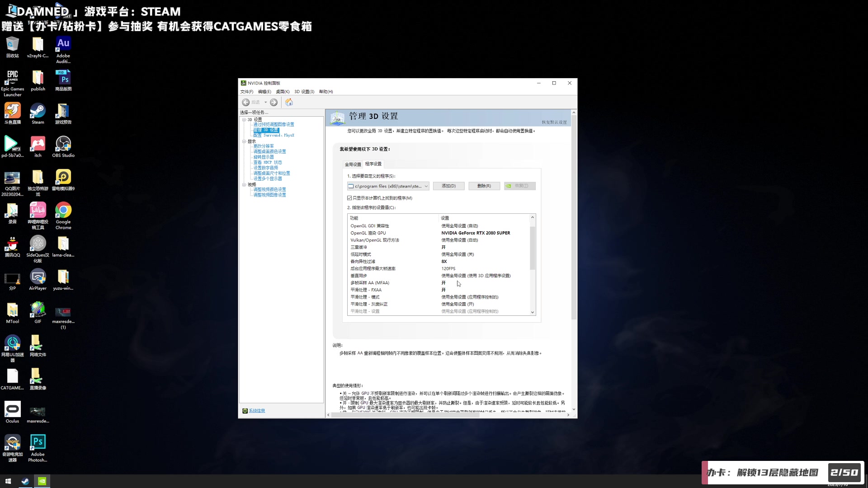Select the 程序设置 tab
868x488 pixels.
tap(373, 164)
